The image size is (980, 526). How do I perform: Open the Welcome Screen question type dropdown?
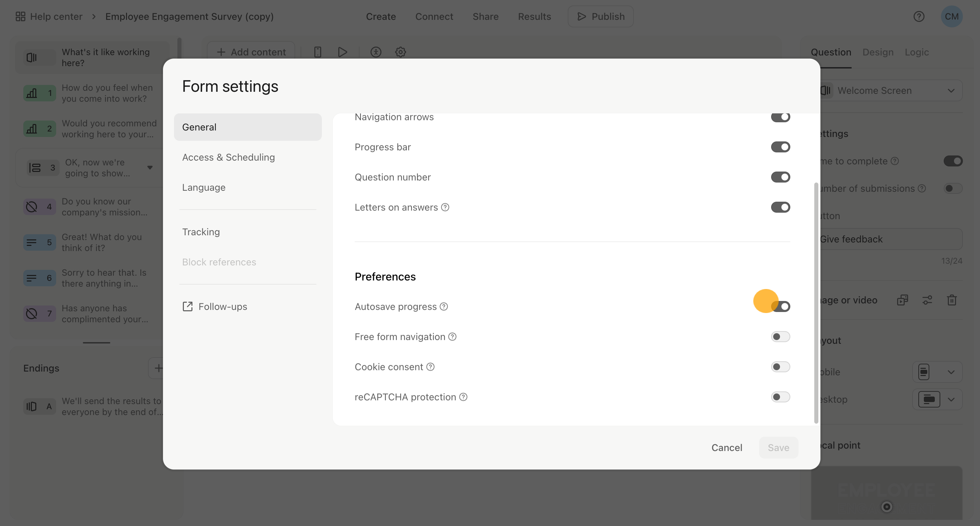(x=891, y=90)
